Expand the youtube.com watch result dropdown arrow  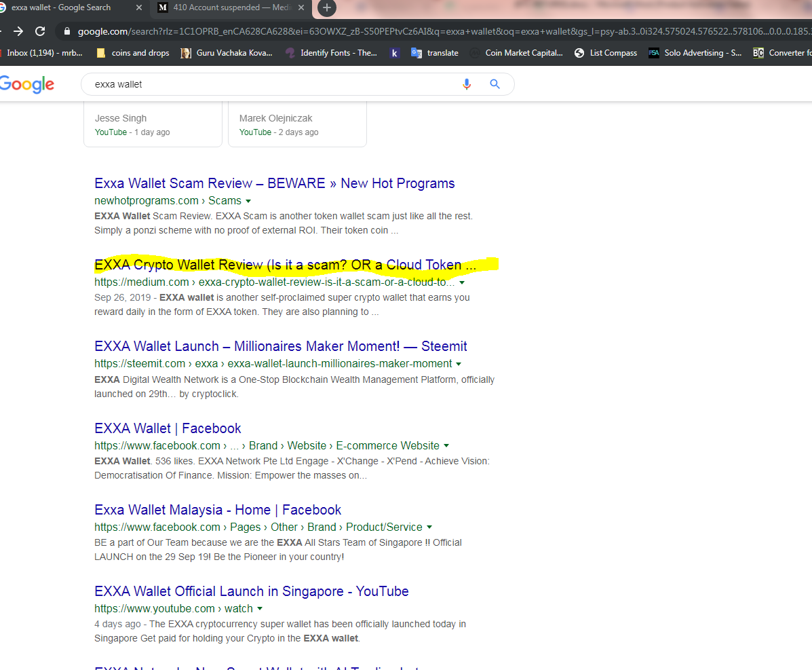pyautogui.click(x=260, y=609)
